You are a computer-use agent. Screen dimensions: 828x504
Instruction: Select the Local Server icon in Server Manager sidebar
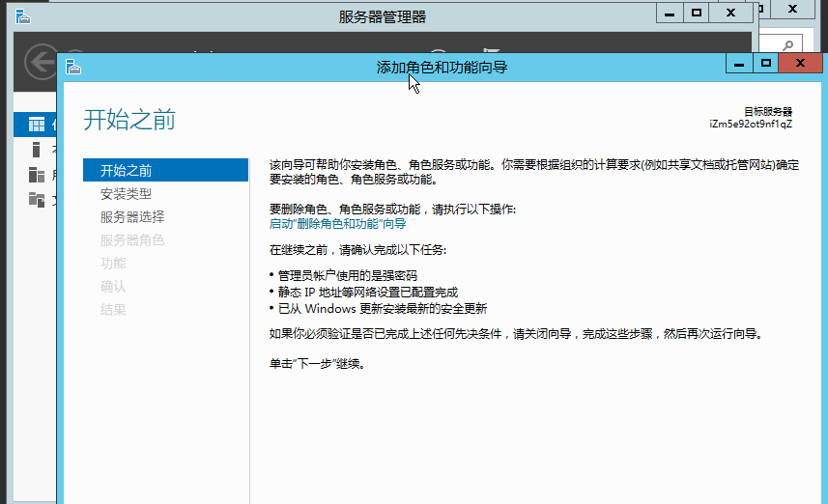36,150
